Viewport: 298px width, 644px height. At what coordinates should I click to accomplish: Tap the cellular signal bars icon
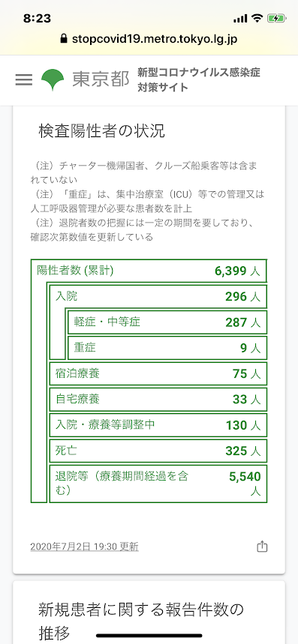click(x=240, y=19)
